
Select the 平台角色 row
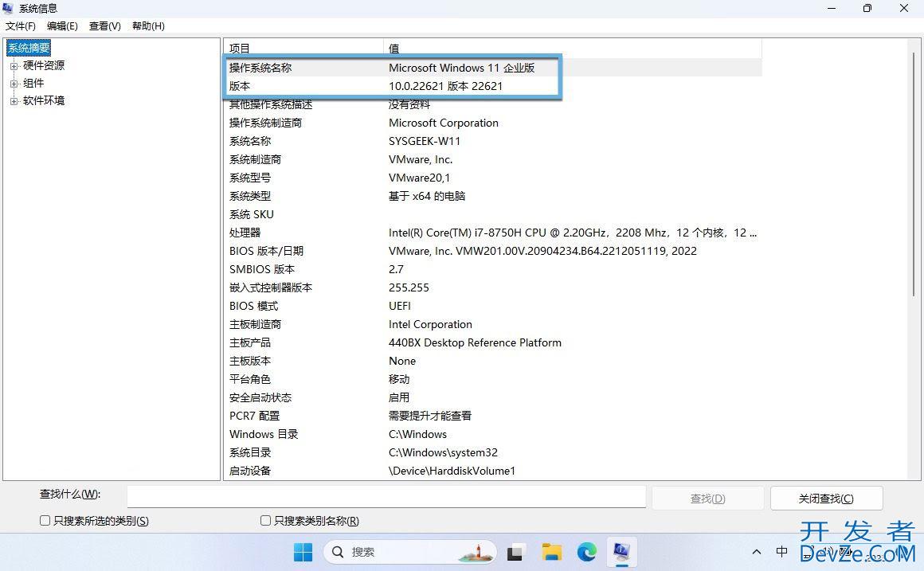pyautogui.click(x=492, y=379)
